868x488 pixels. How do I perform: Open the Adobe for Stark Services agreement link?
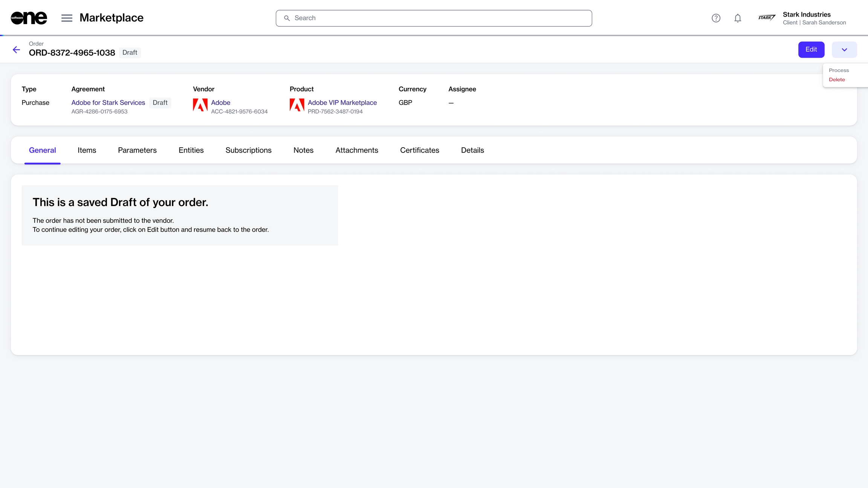tap(108, 102)
